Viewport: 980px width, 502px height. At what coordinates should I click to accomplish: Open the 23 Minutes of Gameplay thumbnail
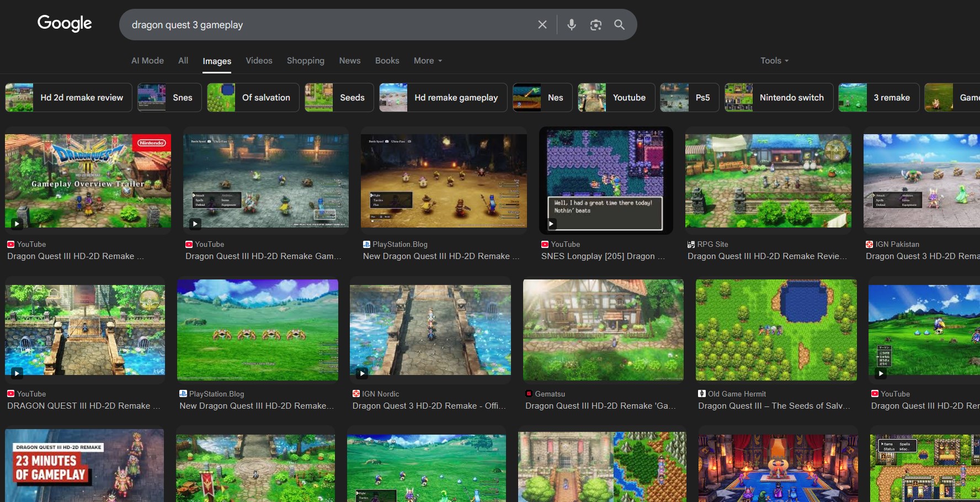click(84, 466)
